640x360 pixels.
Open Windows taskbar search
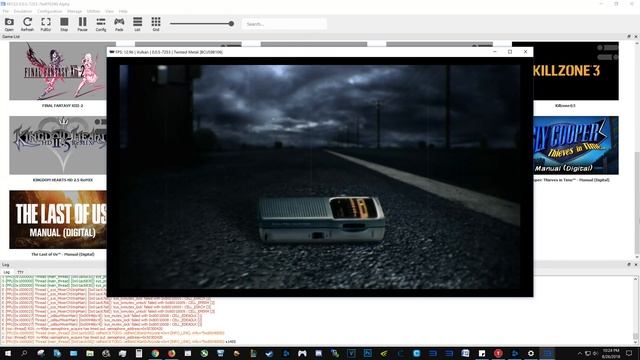24,353
